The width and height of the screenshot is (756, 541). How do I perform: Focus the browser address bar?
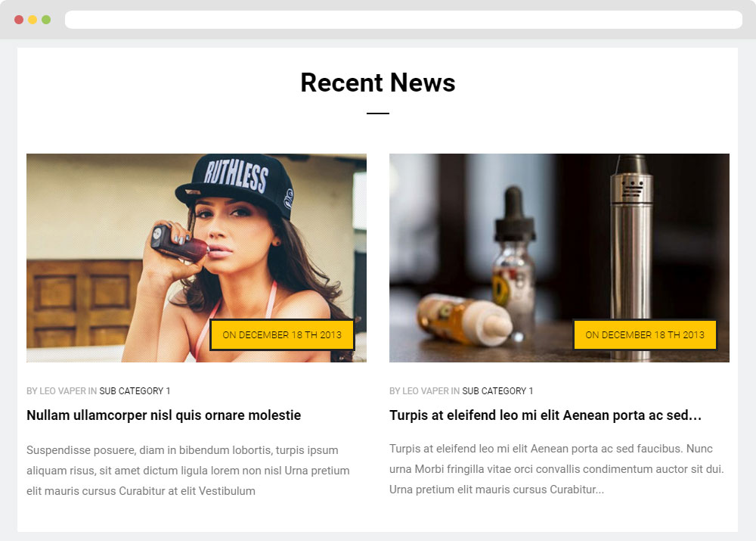(x=404, y=20)
